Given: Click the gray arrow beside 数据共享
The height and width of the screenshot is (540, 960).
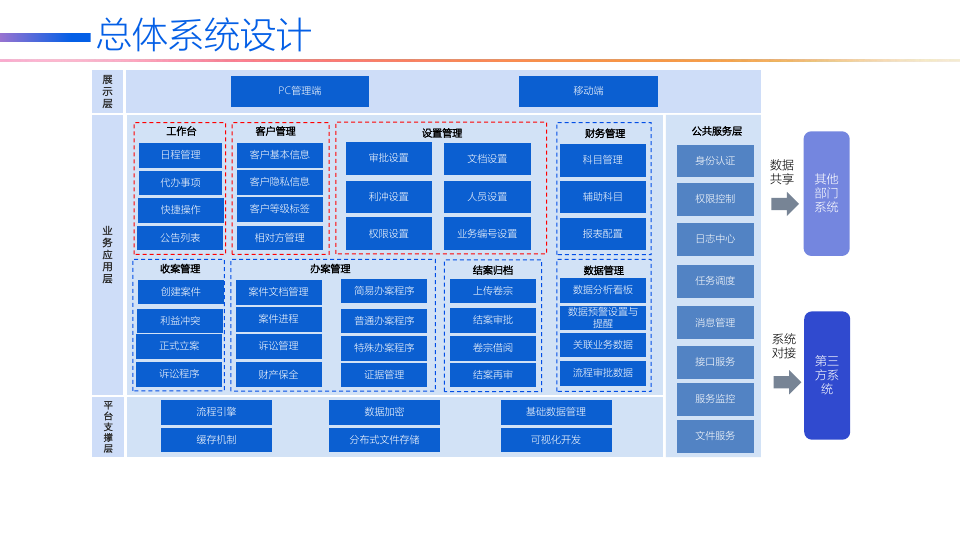Looking at the screenshot, I should click(x=785, y=204).
